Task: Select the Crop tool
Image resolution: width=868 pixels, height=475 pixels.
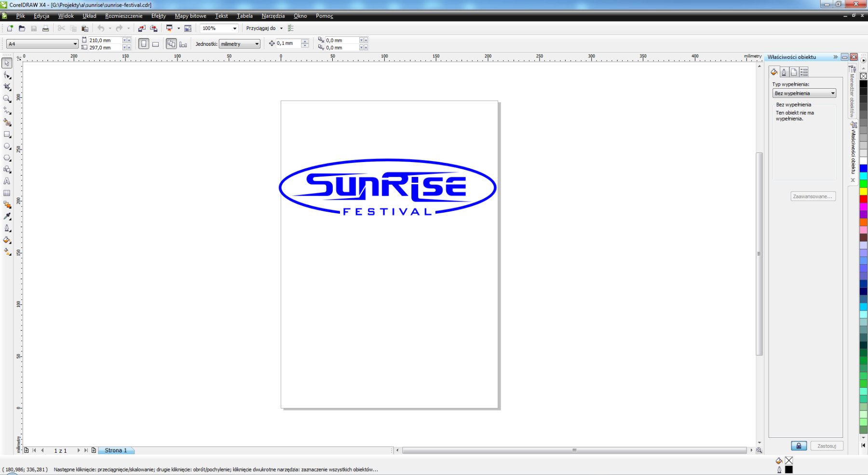Action: 7,87
